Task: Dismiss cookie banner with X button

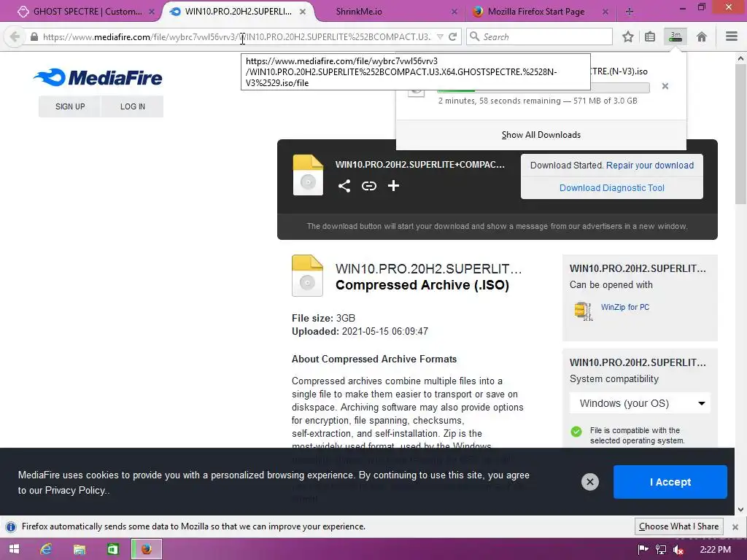Action: 589,482
